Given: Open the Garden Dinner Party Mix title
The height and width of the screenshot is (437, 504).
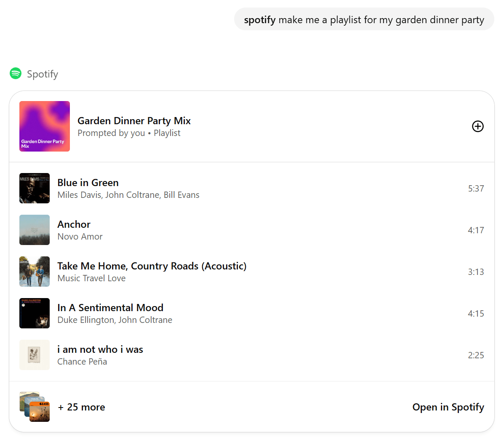Looking at the screenshot, I should tap(134, 121).
